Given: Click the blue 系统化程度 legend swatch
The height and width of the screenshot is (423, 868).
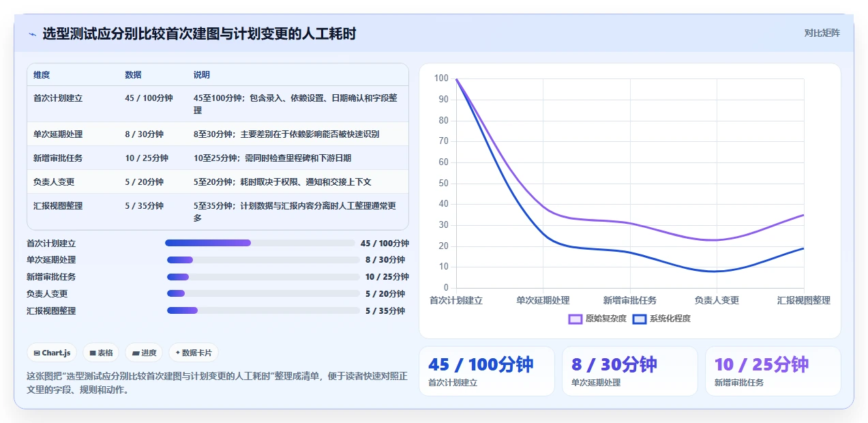Looking at the screenshot, I should point(639,319).
